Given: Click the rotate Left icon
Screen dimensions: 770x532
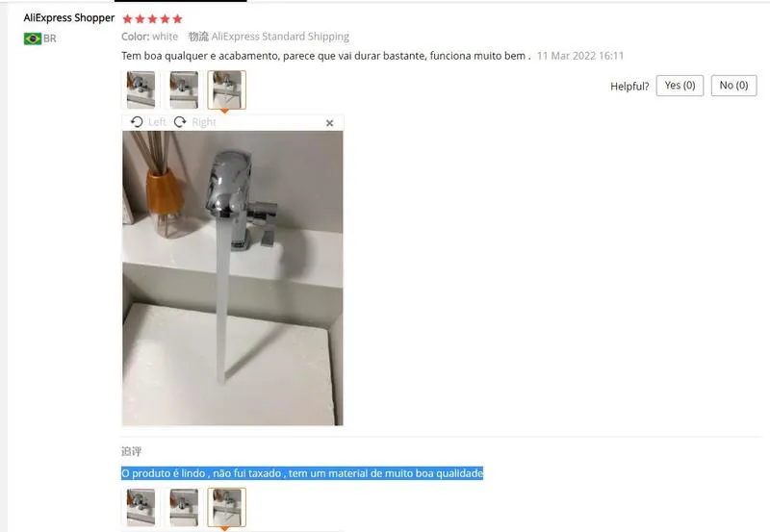Looking at the screenshot, I should 137,122.
